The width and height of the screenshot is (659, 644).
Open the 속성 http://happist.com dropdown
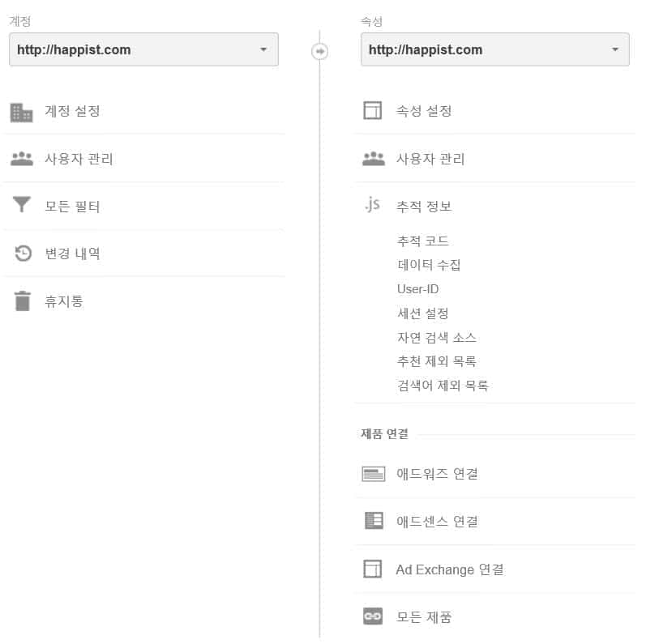click(x=494, y=49)
